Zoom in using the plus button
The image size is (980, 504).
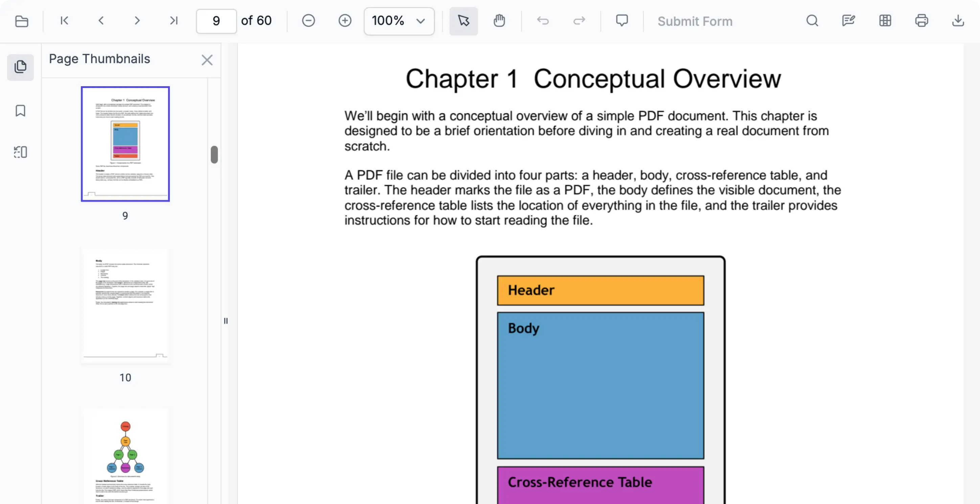click(345, 21)
